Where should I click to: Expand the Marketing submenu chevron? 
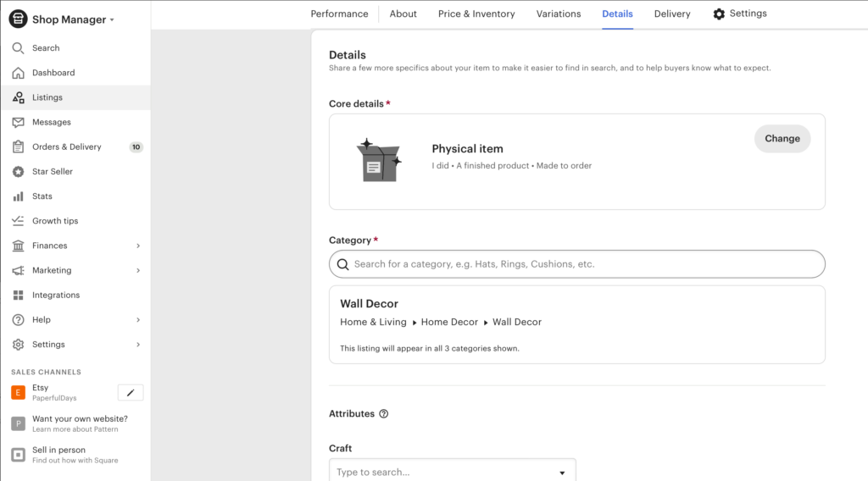(x=138, y=270)
